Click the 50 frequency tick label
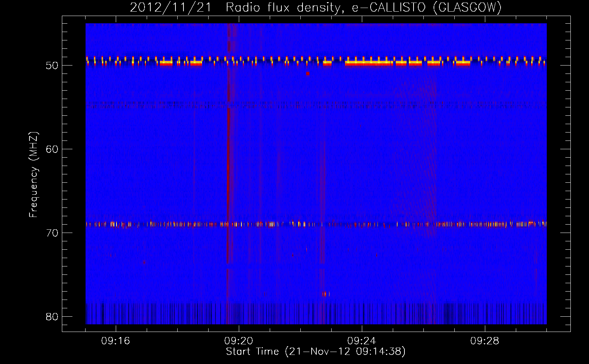 pyautogui.click(x=52, y=66)
